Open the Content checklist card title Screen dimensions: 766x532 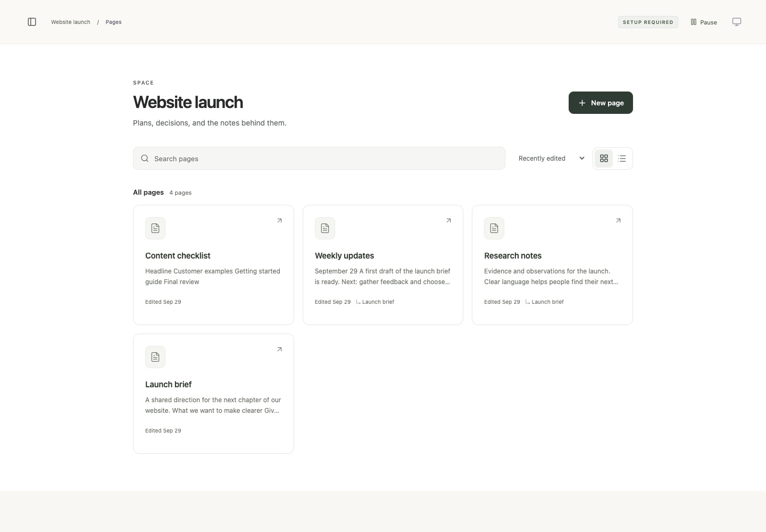point(178,256)
